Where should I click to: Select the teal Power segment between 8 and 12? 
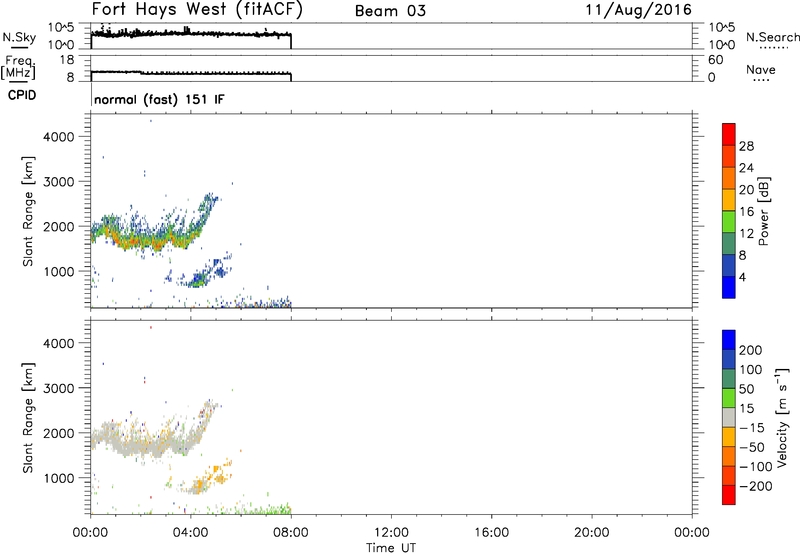coord(729,243)
